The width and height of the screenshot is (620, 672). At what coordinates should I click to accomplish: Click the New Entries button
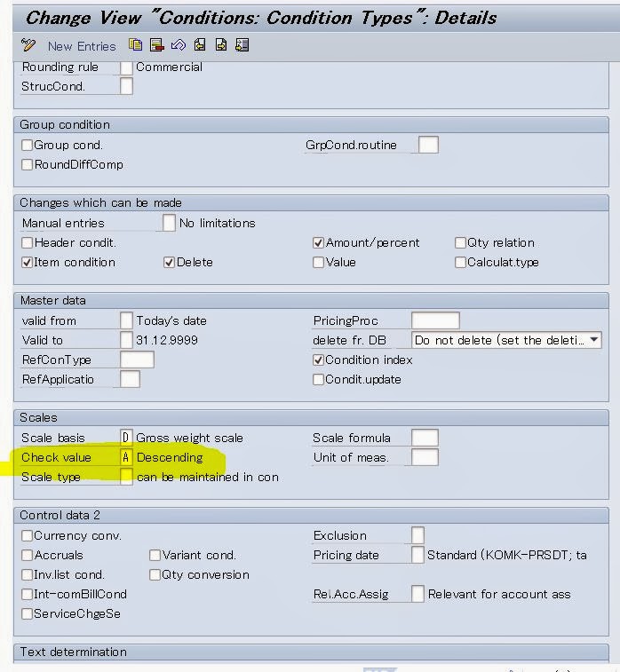tap(82, 46)
